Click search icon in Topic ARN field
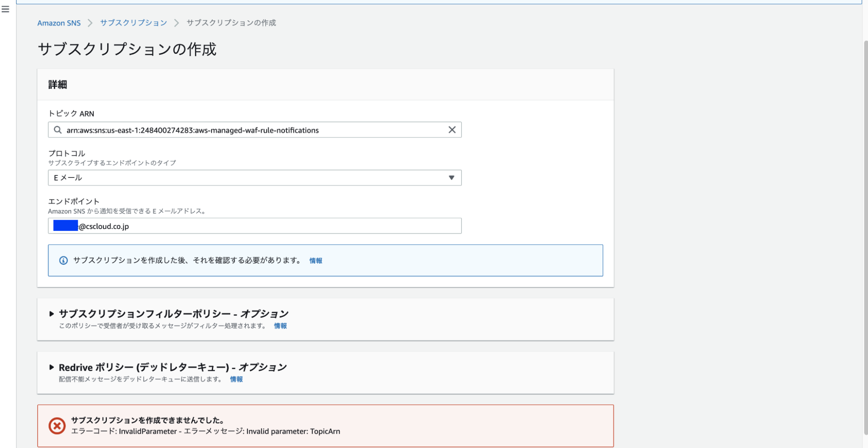Screen dimensions: 868x448 click(57, 130)
